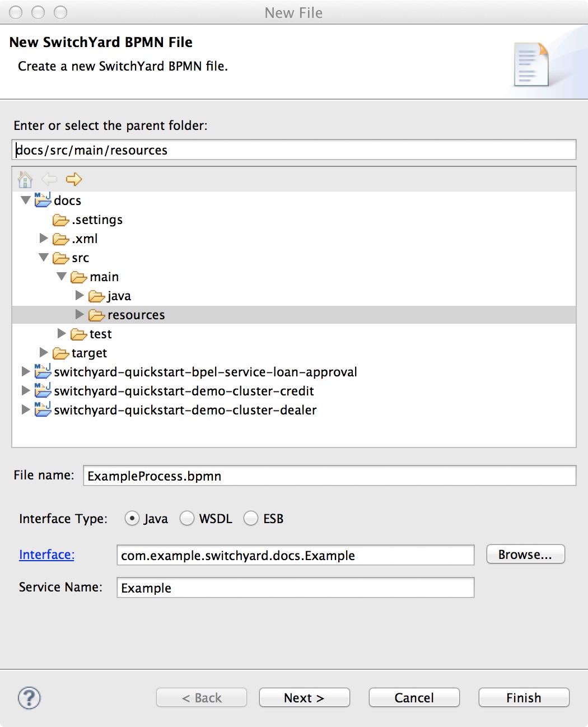Click the bpel-service-loan-approval project icon

tap(43, 371)
